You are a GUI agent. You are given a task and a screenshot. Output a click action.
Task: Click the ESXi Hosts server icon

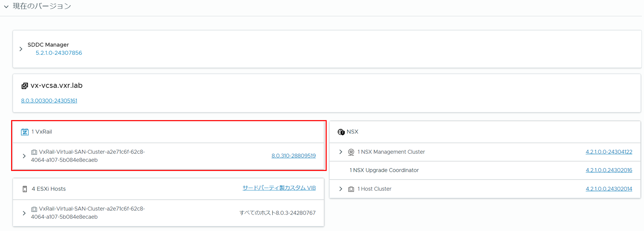(25, 189)
